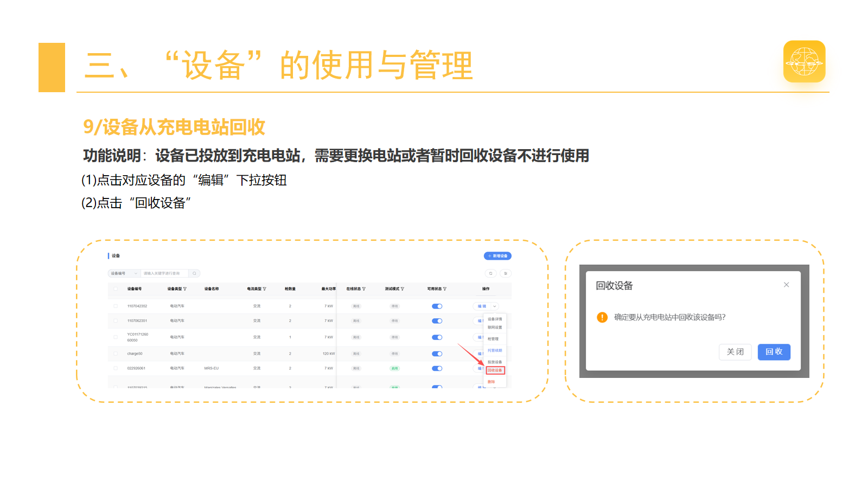Screen dimensions: 868x488
Task: Filter by 测试模式 funnel icon
Action: (403, 289)
